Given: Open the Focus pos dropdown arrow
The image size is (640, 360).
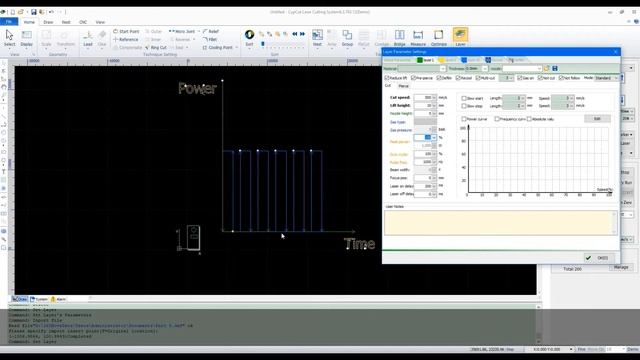Looking at the screenshot, I should click(434, 178).
